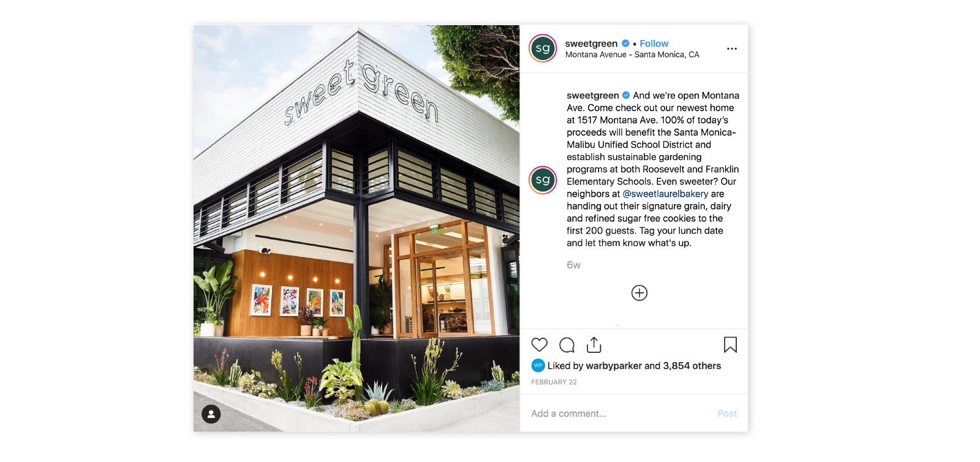Follow the sweetgreen account
Viewport: 980px width, 462px height.
coord(654,44)
